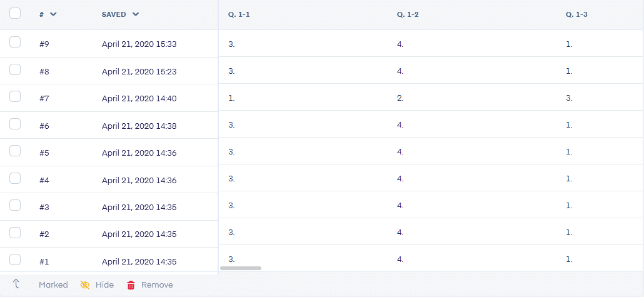The height and width of the screenshot is (297, 644).
Task: Open the # column sort dropdown arrow
Action: pos(53,14)
